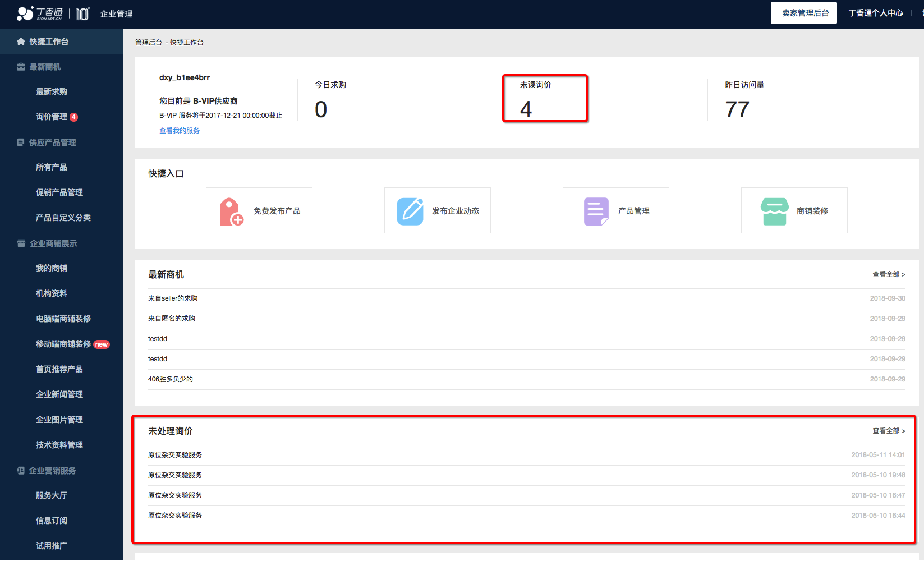Click the 未读询价 count of 4
924x561 pixels.
526,109
